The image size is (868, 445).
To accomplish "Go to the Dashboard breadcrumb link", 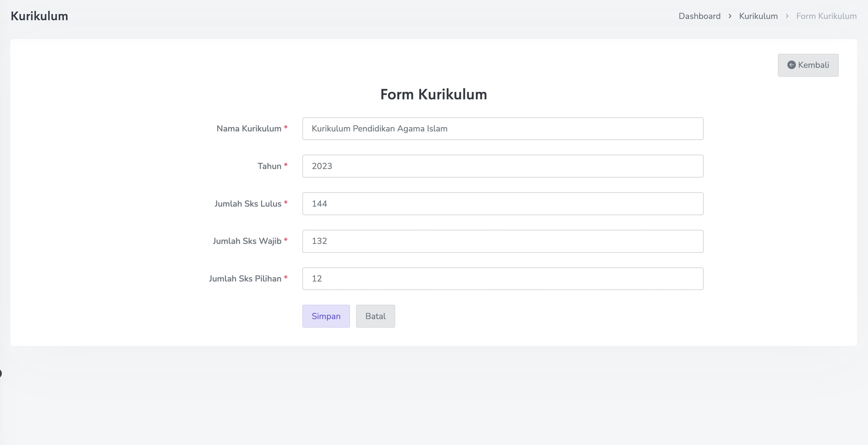I will click(x=699, y=16).
